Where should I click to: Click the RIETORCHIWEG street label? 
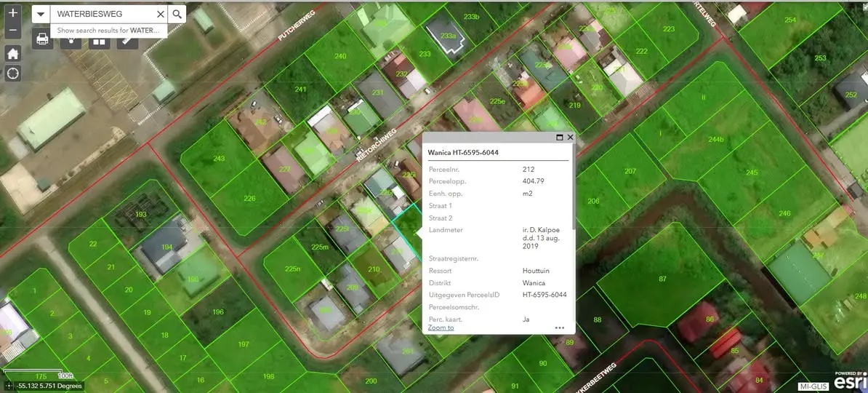pyautogui.click(x=377, y=145)
